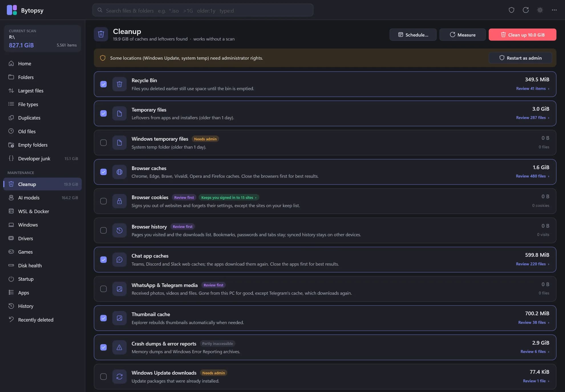
Task: Uncheck the Recycle Bin checkbox
Action: (104, 84)
